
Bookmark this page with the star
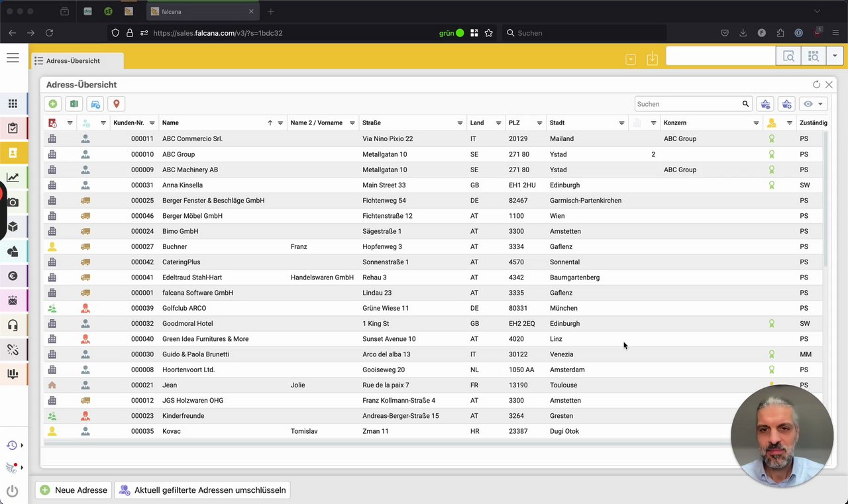[x=489, y=32]
